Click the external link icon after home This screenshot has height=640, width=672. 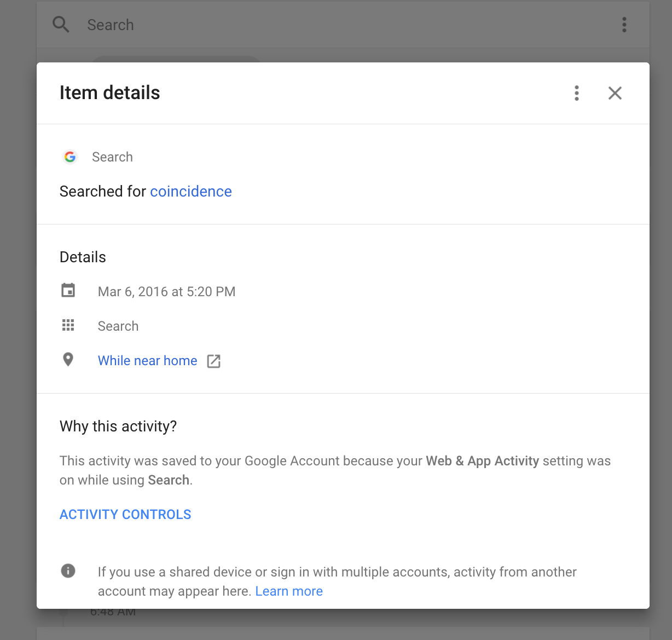click(x=213, y=361)
